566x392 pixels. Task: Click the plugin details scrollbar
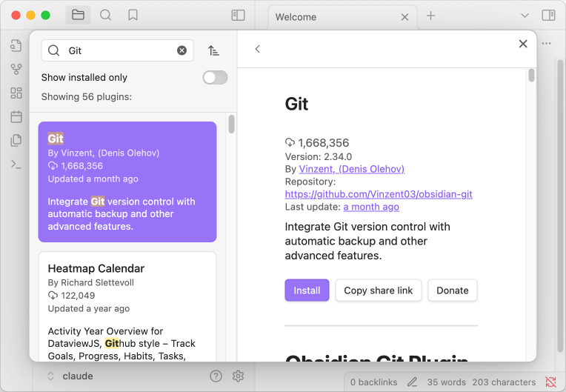click(531, 76)
